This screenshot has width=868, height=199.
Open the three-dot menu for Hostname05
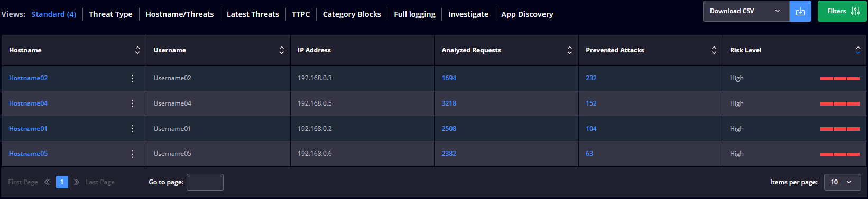tap(132, 154)
